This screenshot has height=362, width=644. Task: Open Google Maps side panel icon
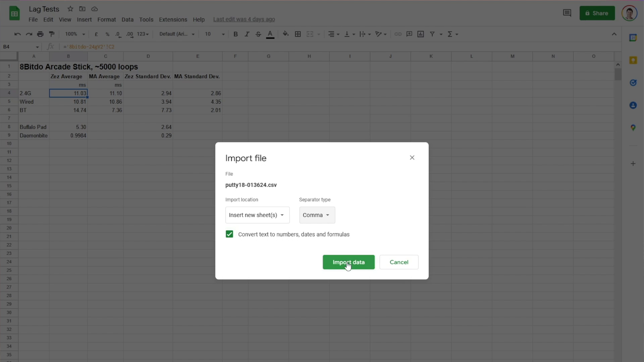click(x=633, y=128)
